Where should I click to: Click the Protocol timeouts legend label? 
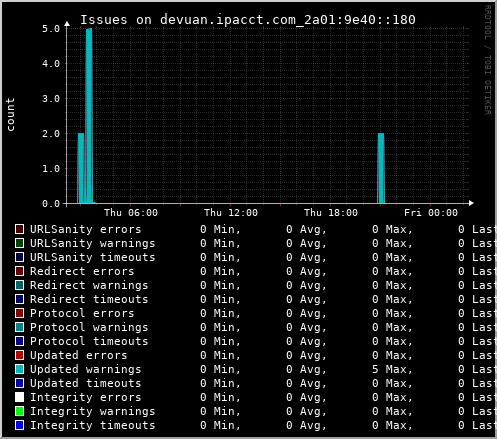coord(89,341)
